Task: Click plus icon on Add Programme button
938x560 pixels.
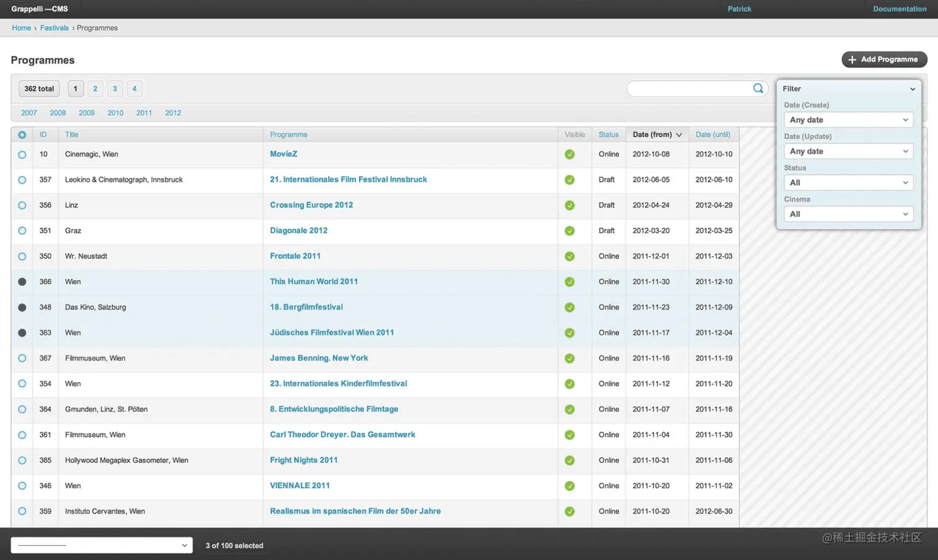Action: (x=852, y=60)
